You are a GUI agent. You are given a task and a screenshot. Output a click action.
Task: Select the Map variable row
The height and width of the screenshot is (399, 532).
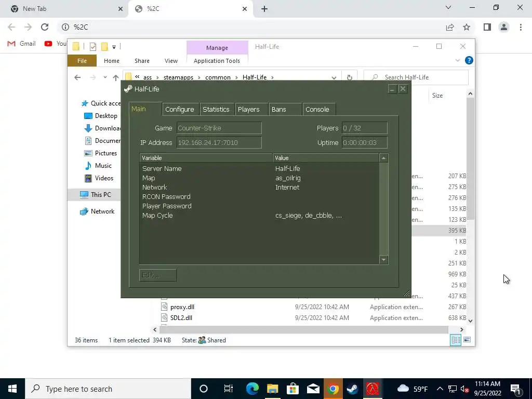(259, 178)
